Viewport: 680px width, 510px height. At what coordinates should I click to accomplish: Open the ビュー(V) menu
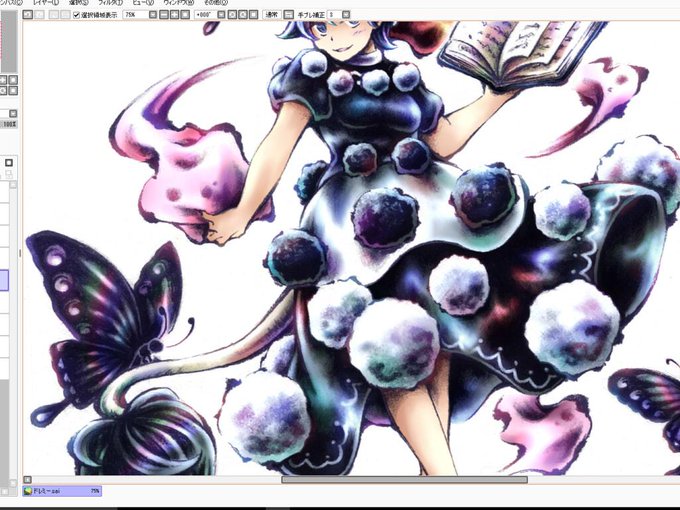[x=143, y=3]
